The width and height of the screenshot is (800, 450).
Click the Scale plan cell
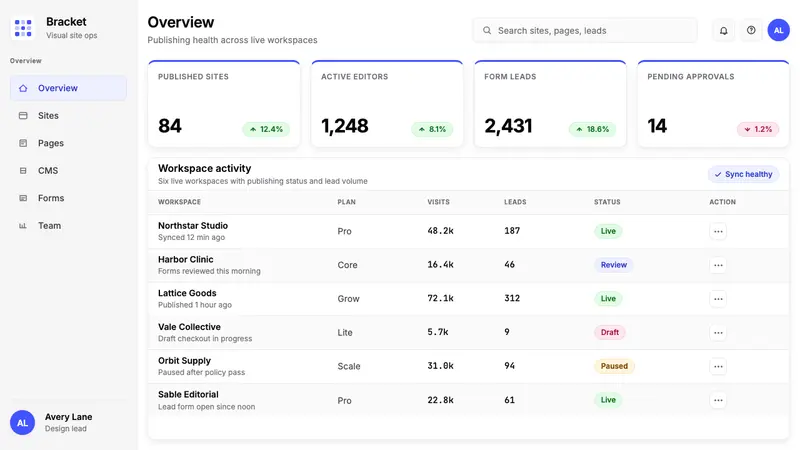pos(349,366)
